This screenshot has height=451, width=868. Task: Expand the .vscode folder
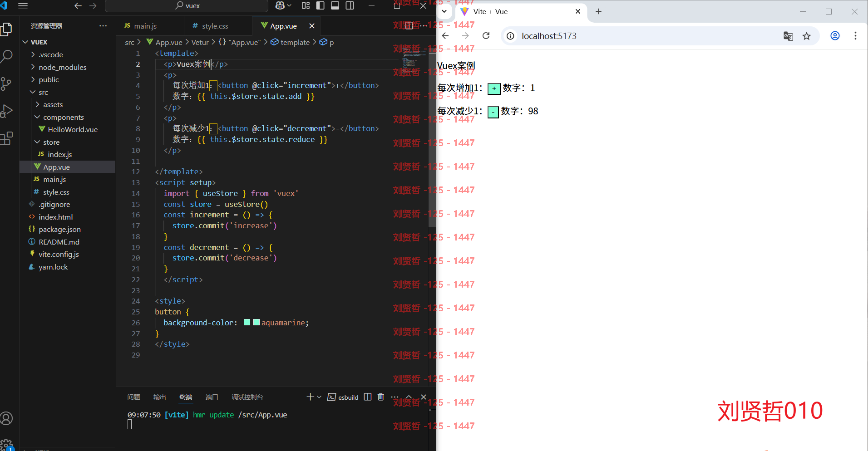click(x=67, y=54)
